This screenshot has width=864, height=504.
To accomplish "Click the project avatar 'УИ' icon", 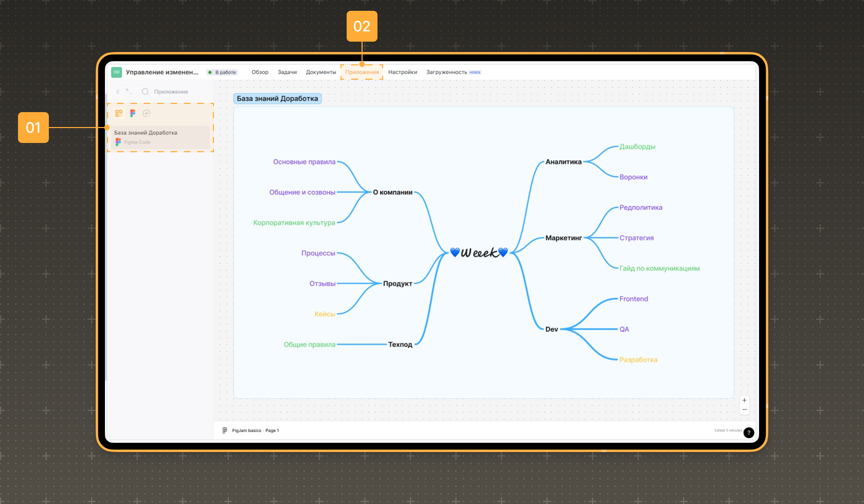I will pos(117,72).
